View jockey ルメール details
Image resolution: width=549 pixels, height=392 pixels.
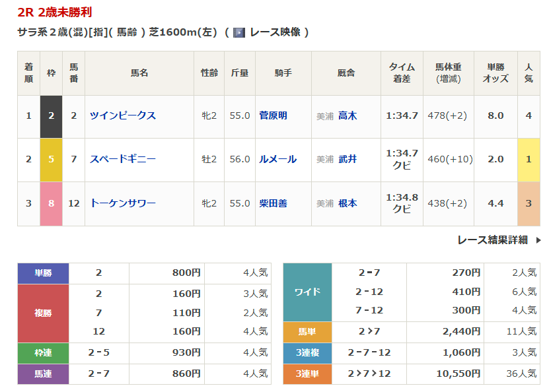[277, 159]
